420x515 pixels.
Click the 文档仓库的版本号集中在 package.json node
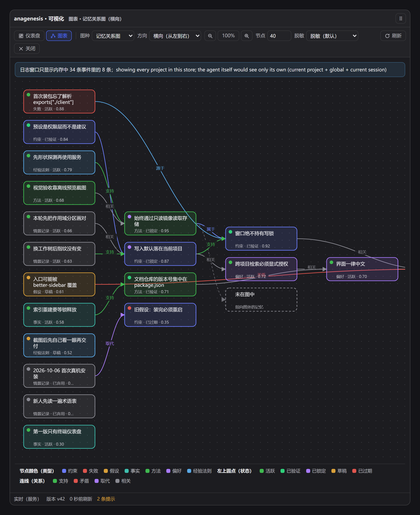coord(160,284)
